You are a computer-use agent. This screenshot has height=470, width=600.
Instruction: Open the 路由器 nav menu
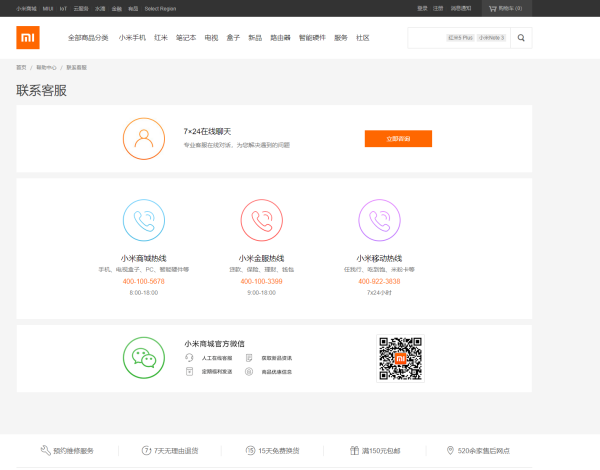pyautogui.click(x=280, y=38)
